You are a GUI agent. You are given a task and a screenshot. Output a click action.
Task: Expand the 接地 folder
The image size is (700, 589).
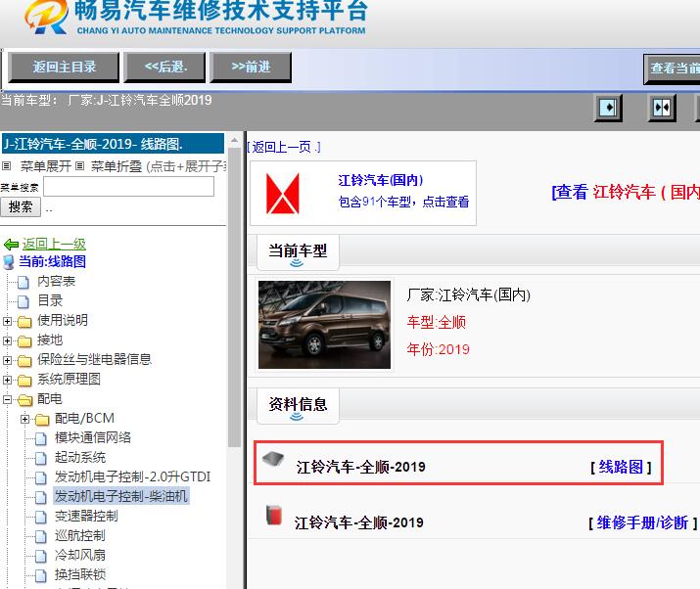pyautogui.click(x=7, y=340)
